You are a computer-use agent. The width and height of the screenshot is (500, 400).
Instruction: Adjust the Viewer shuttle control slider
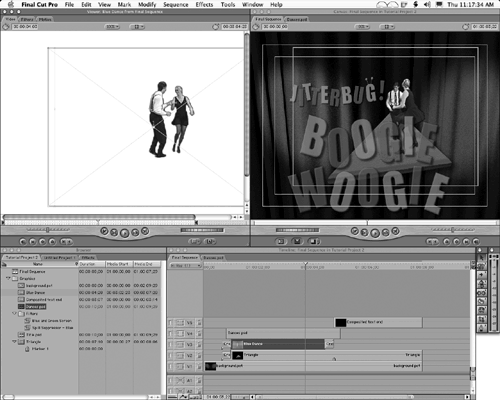coord(48,230)
